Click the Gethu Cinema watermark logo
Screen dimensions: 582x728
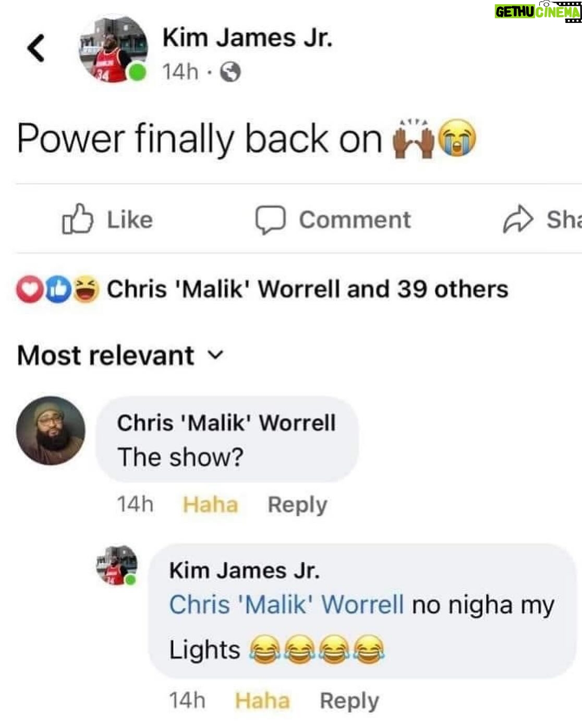click(538, 11)
